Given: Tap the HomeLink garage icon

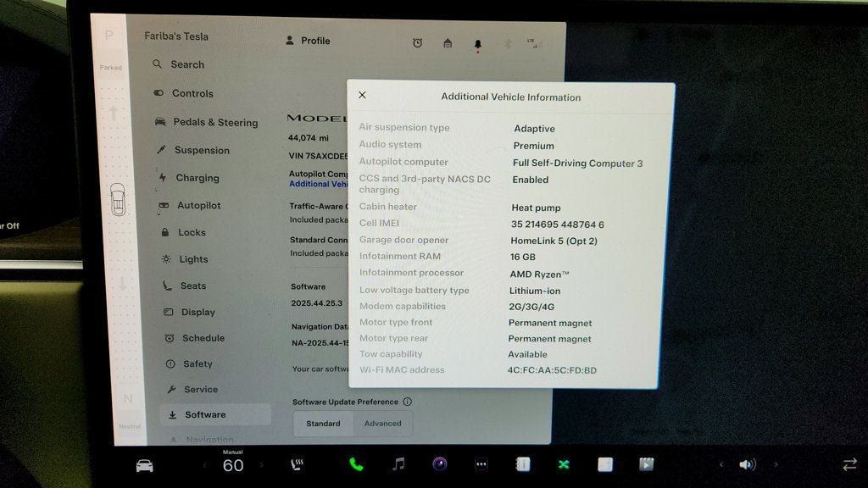Looking at the screenshot, I should click(448, 42).
